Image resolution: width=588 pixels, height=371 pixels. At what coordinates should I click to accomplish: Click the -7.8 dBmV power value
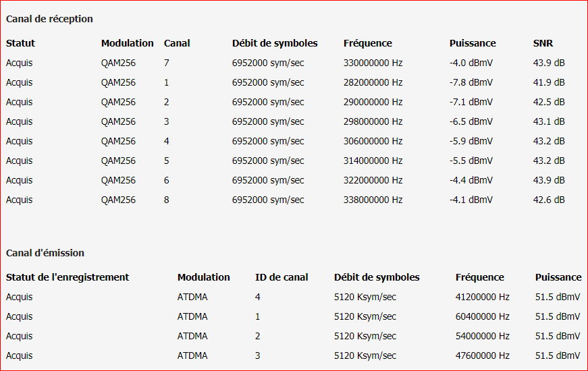[x=471, y=82]
